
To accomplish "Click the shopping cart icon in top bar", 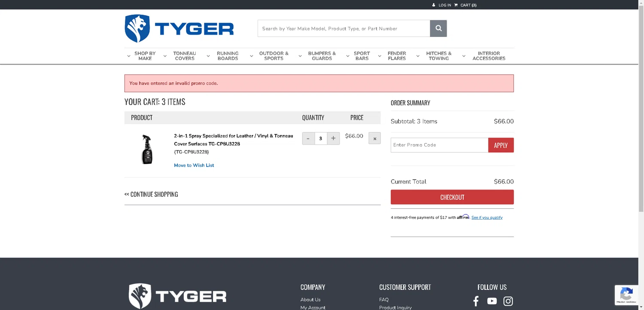I will [456, 5].
